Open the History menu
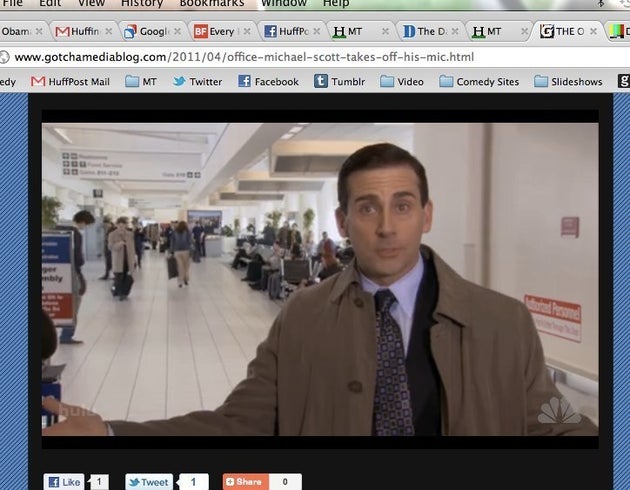The image size is (630, 490). click(x=142, y=3)
